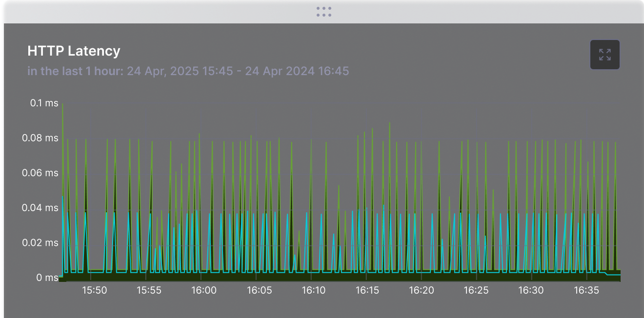Click the 0.02 ms y-axis label
The height and width of the screenshot is (318, 644).
point(40,243)
